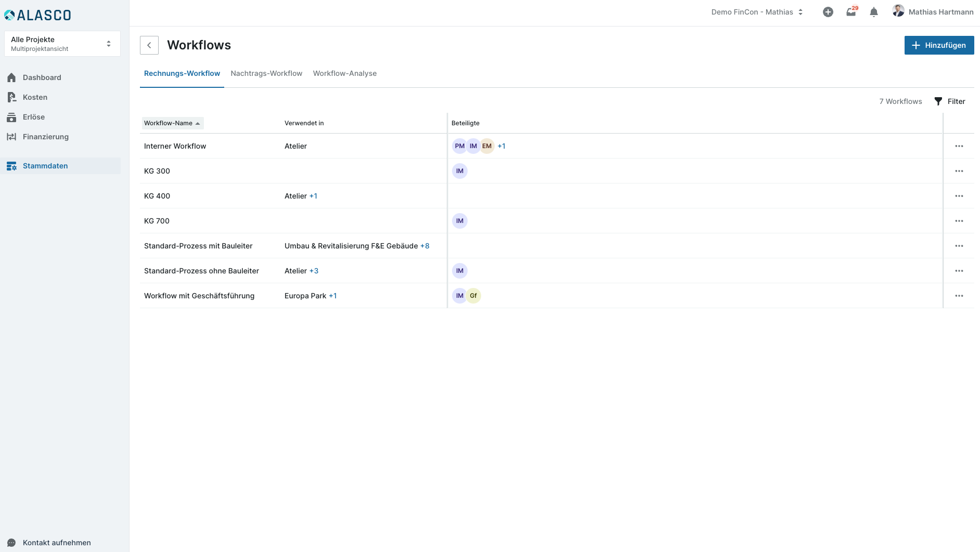Click the Filter funnel button
This screenshot has height=552, width=980.
[950, 101]
